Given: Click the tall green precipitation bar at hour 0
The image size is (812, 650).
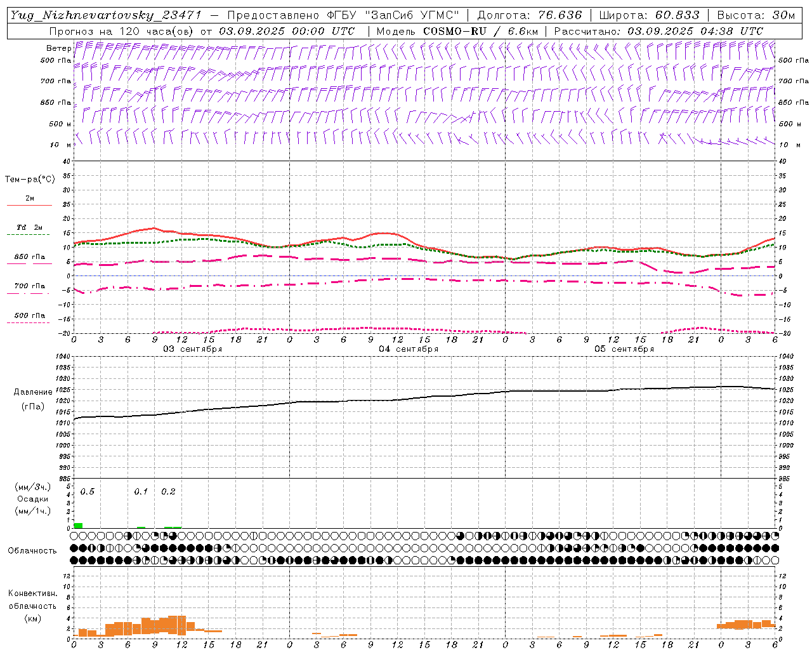Looking at the screenshot, I should click(78, 526).
